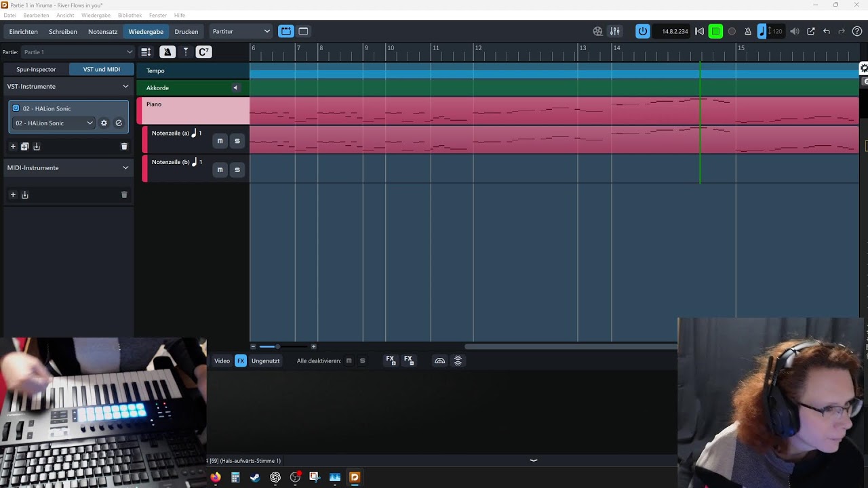Duplicate the VST instrument

(x=24, y=146)
